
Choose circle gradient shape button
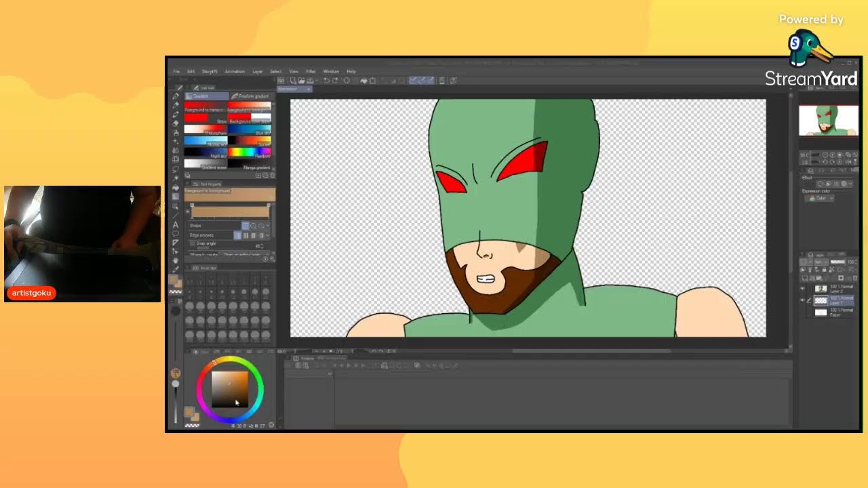point(253,226)
